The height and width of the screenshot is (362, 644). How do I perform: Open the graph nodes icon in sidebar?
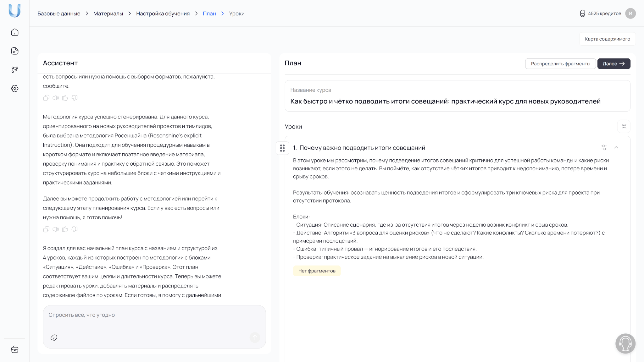pos(15,69)
